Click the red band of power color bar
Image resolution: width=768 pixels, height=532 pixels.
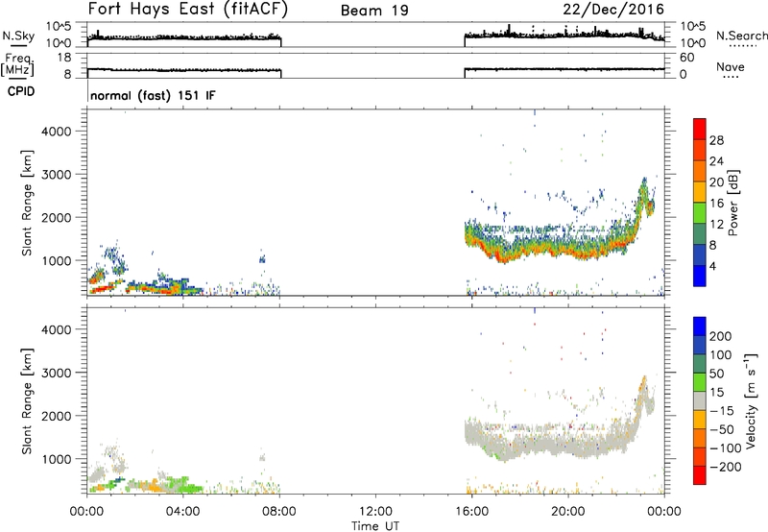tap(700, 129)
